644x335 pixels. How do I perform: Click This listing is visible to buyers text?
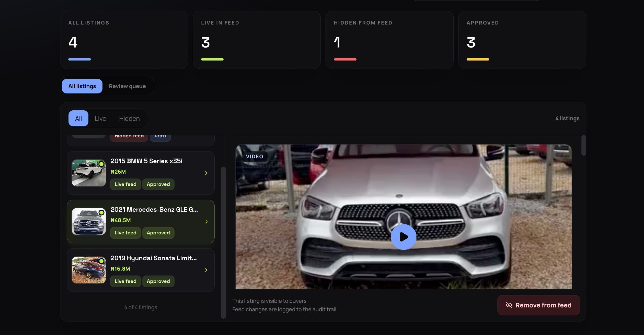click(x=269, y=301)
